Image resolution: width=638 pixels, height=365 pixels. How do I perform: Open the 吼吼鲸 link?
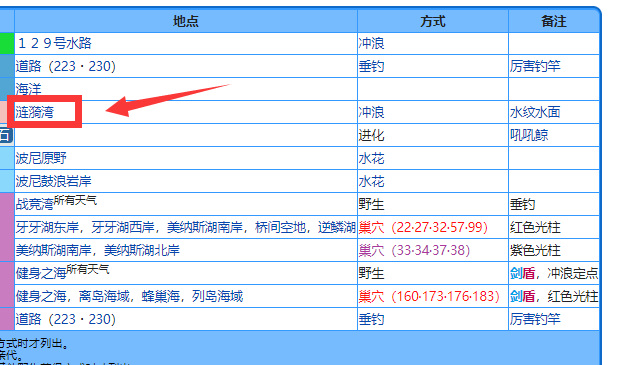tap(529, 135)
